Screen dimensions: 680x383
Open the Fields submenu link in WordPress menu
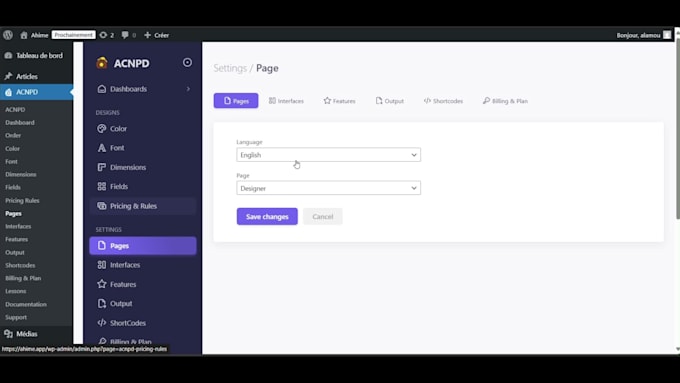13,187
